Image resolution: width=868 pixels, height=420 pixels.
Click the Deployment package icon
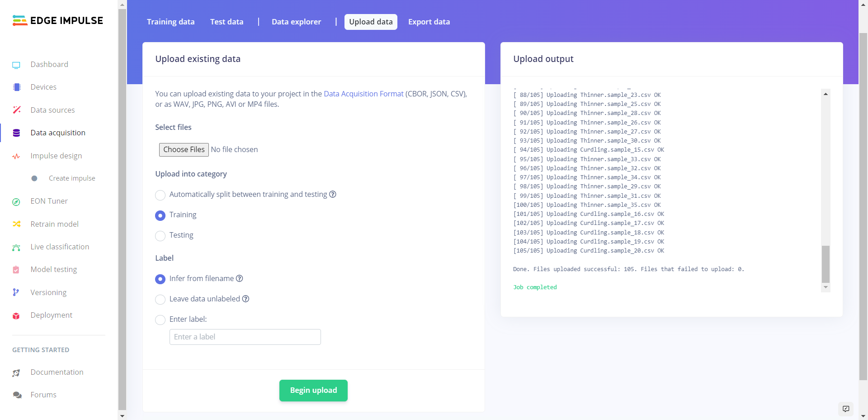pos(16,316)
